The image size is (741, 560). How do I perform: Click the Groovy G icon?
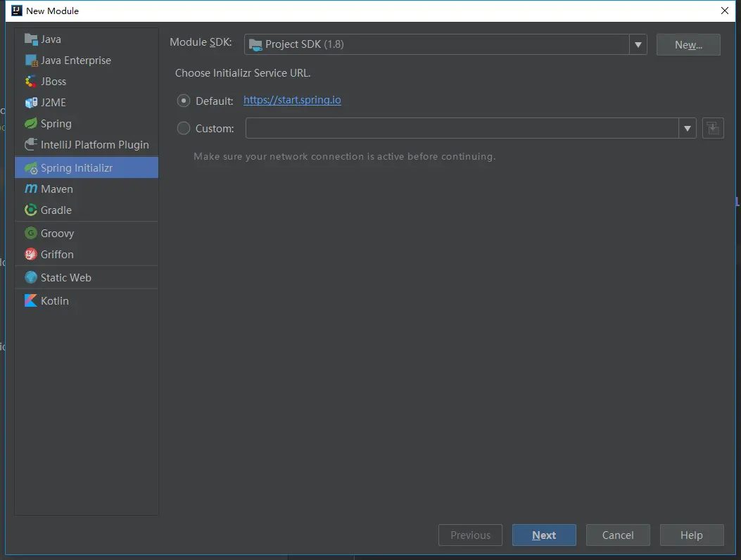point(31,233)
